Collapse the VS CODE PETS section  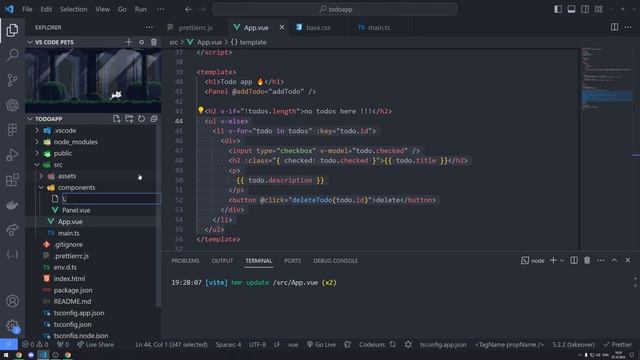coord(30,42)
